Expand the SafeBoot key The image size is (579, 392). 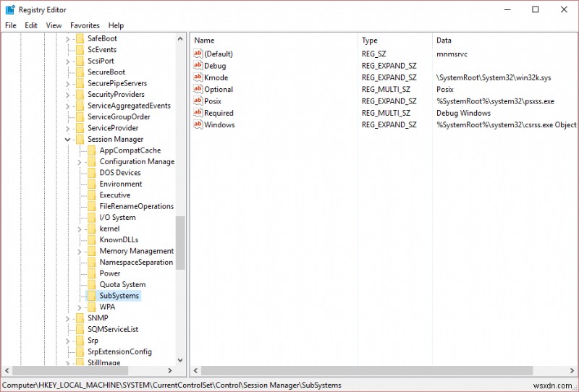tap(67, 39)
